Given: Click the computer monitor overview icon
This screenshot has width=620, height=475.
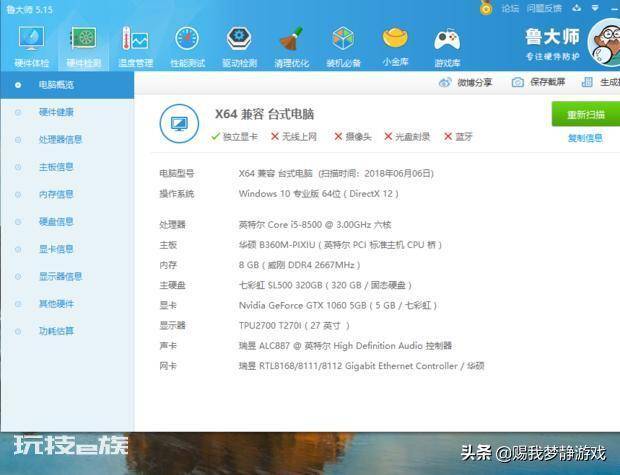Looking at the screenshot, I should 179,124.
